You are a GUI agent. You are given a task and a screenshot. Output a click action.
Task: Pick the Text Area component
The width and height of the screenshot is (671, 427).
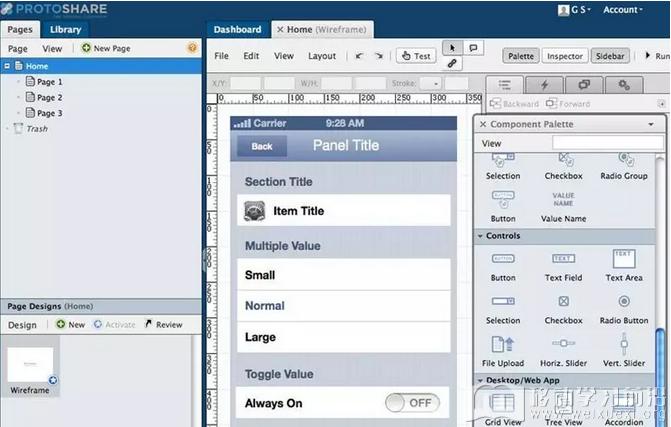coord(624,266)
